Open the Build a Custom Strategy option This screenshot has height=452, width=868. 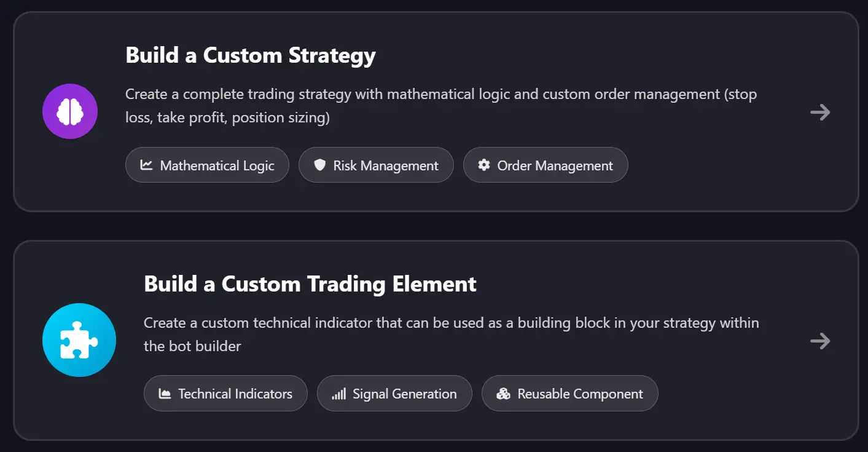pyautogui.click(x=434, y=112)
